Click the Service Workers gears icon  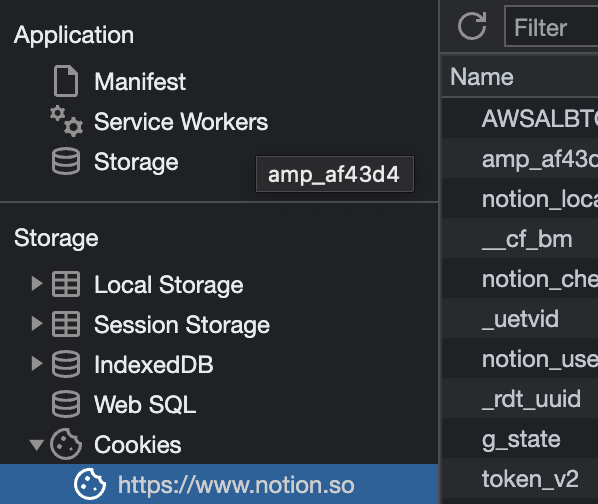pyautogui.click(x=66, y=121)
